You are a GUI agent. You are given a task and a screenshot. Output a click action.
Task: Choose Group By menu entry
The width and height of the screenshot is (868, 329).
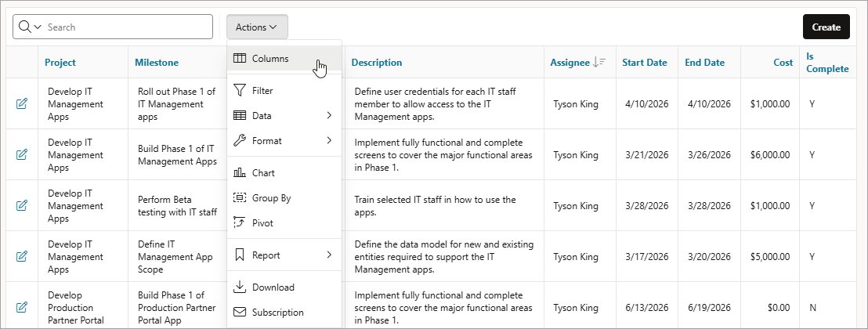(284, 197)
